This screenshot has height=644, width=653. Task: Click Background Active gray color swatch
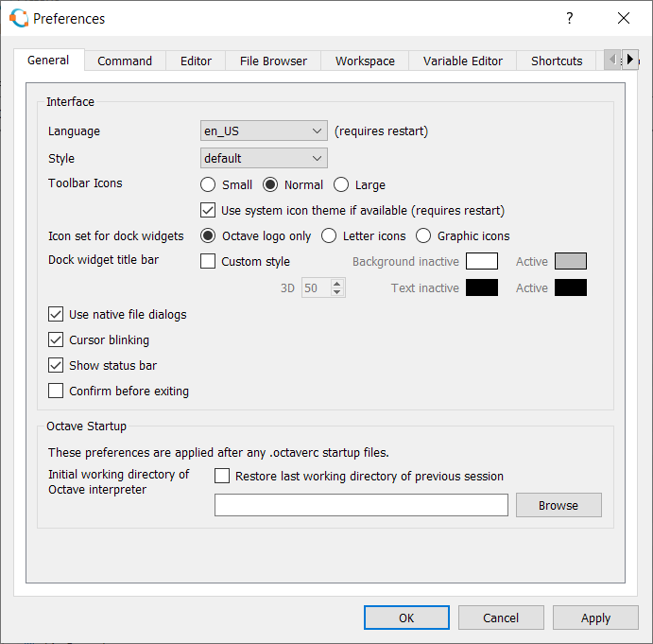(571, 261)
